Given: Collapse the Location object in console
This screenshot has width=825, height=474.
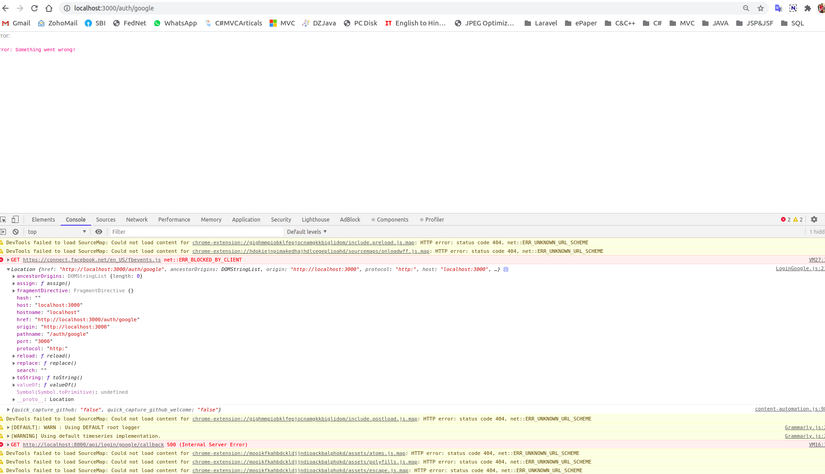Looking at the screenshot, I should [8, 269].
